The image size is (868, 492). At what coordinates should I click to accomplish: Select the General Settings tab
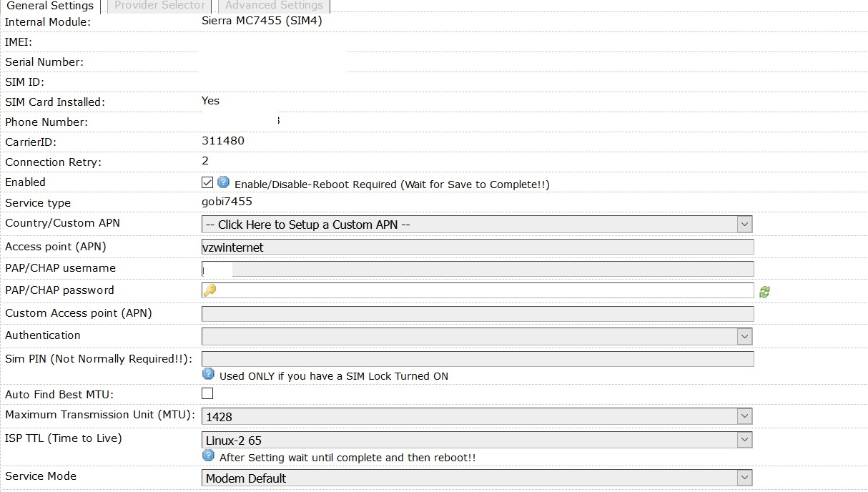(50, 6)
